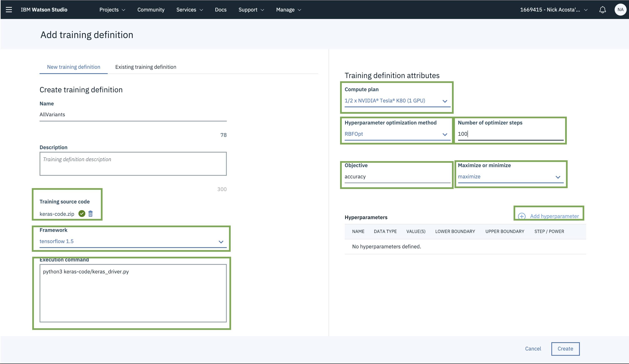The width and height of the screenshot is (629, 364).
Task: Open the notifications bell
Action: point(603,10)
